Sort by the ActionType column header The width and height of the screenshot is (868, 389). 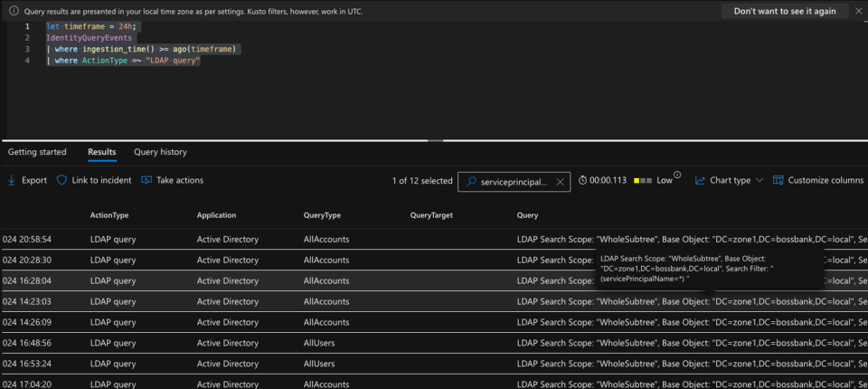pos(109,215)
